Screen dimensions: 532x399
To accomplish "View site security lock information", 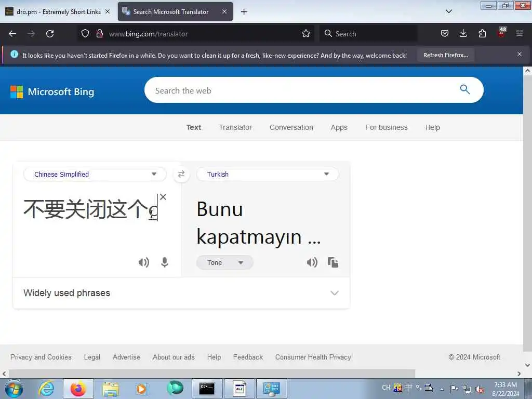I will coord(99,34).
